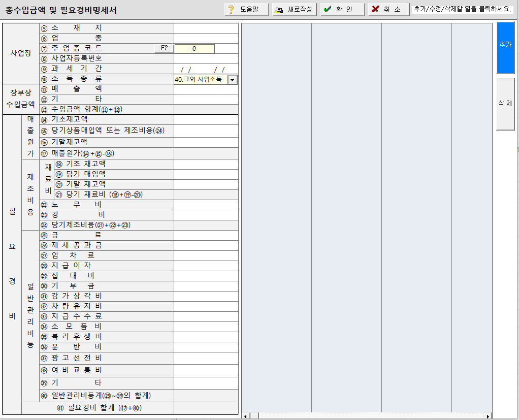
Task: Click the 급료 input field
Action: click(206, 235)
